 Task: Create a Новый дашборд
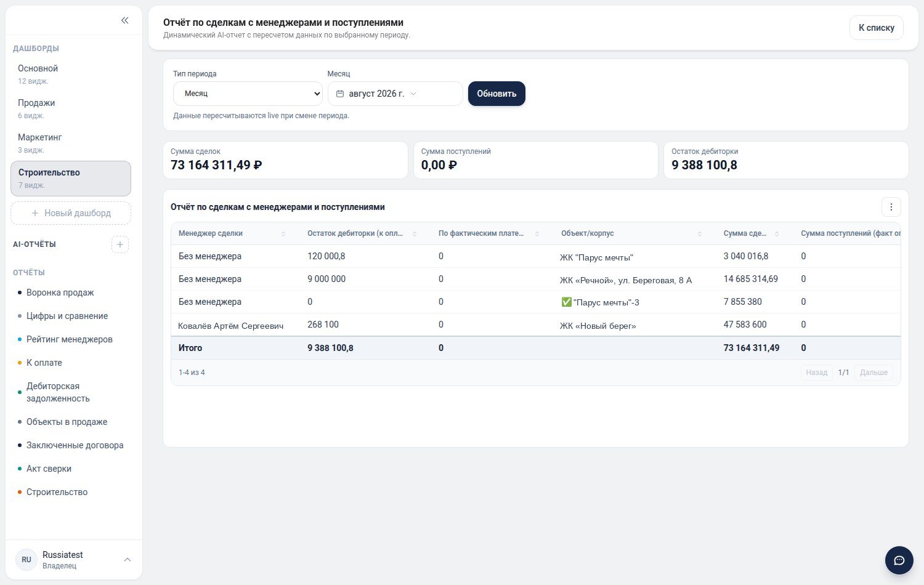[x=71, y=213]
